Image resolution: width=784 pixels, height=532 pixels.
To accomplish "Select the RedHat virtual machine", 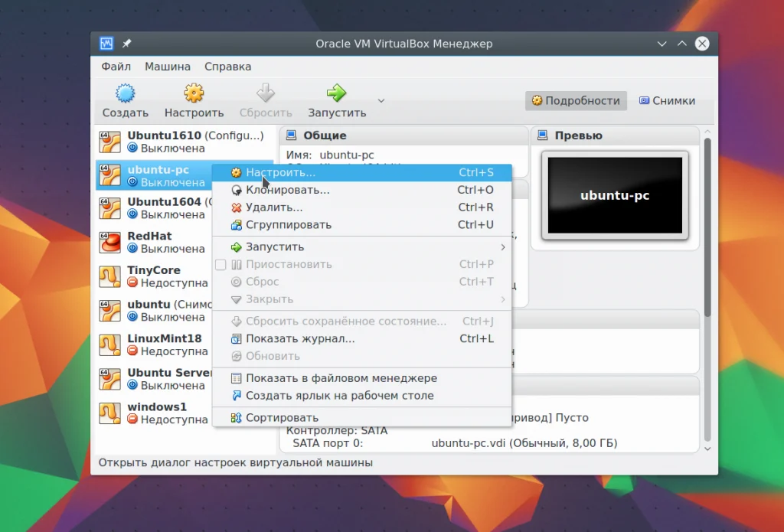I will pyautogui.click(x=154, y=242).
